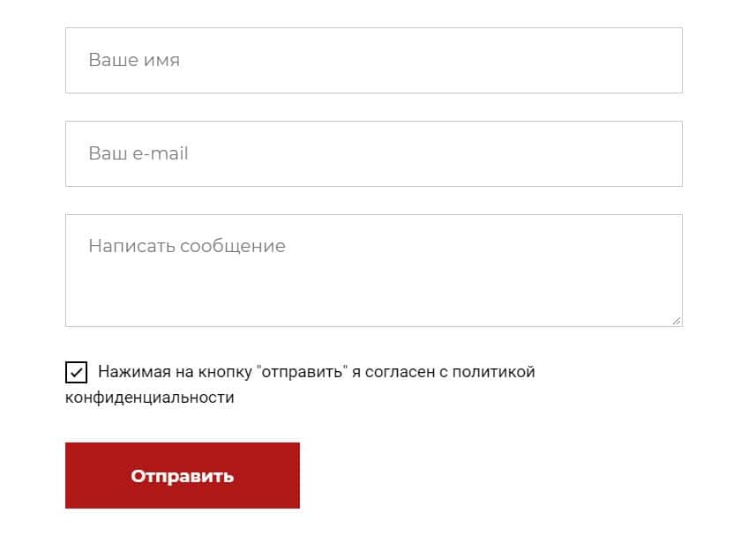Click the checkmark icon inside the consent box

(77, 372)
